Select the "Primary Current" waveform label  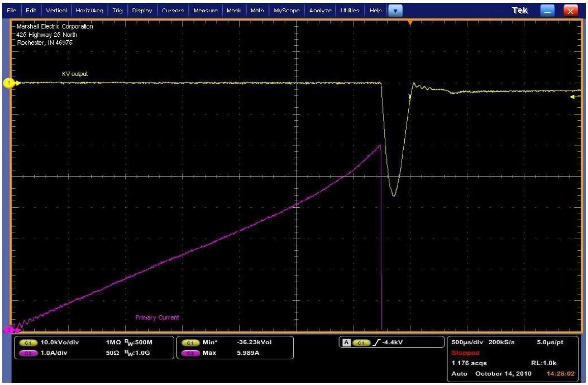(157, 317)
